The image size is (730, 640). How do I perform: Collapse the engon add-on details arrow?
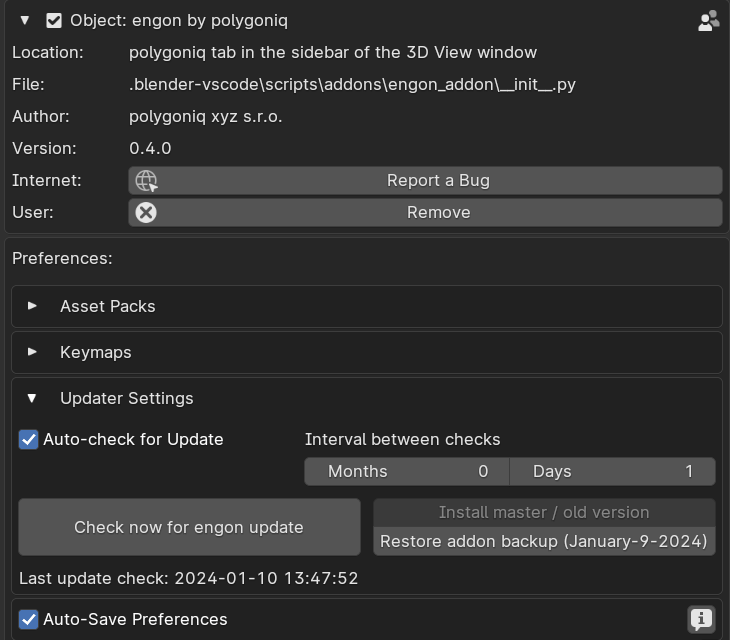pyautogui.click(x=25, y=20)
